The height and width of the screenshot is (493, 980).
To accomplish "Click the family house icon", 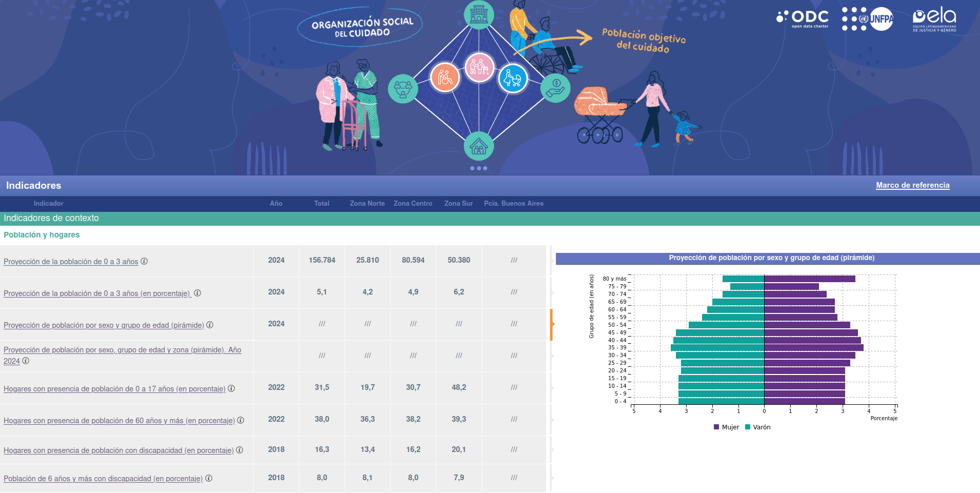I will click(478, 146).
